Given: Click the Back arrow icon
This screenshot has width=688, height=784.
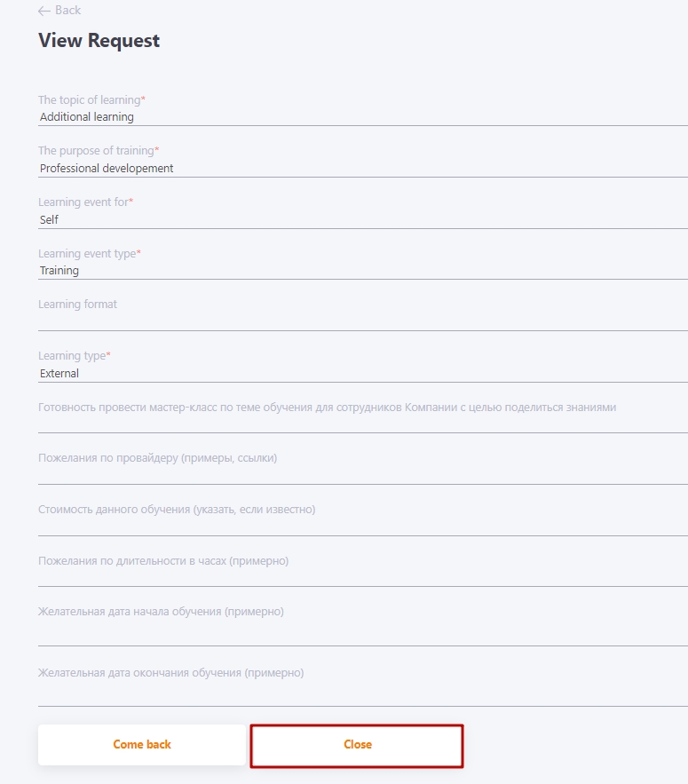Looking at the screenshot, I should [44, 11].
